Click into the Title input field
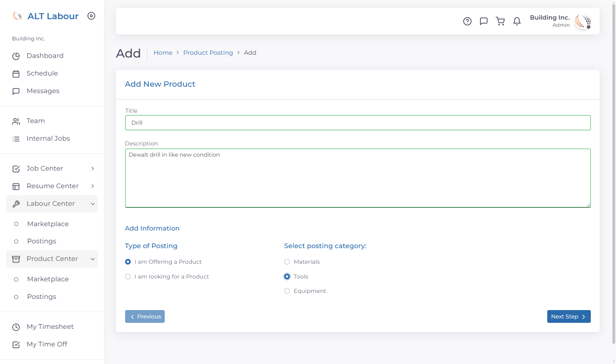Viewport: 616px width, 364px height. click(x=358, y=123)
